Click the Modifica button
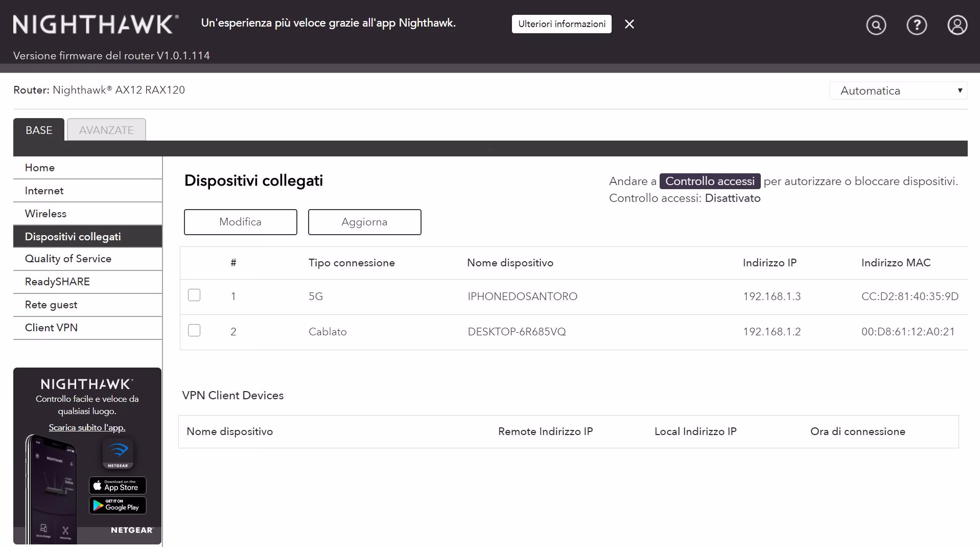The height and width of the screenshot is (547, 980). [241, 222]
